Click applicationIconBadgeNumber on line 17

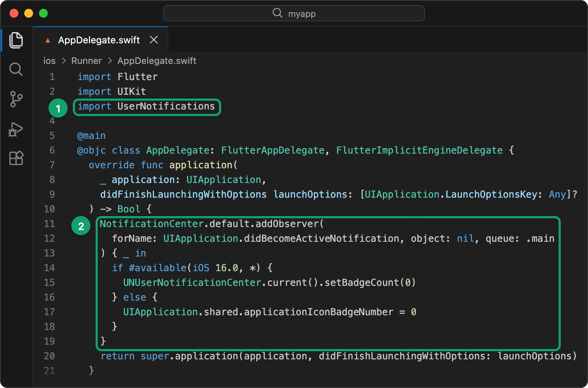(319, 312)
